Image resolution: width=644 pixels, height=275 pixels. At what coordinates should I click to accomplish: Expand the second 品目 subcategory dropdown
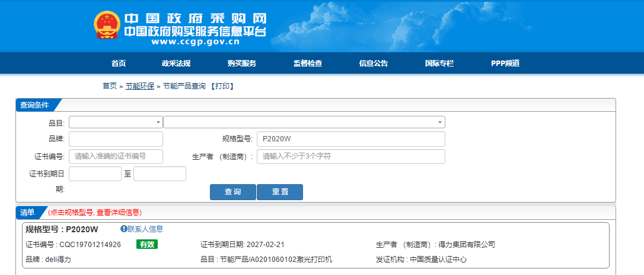304,122
